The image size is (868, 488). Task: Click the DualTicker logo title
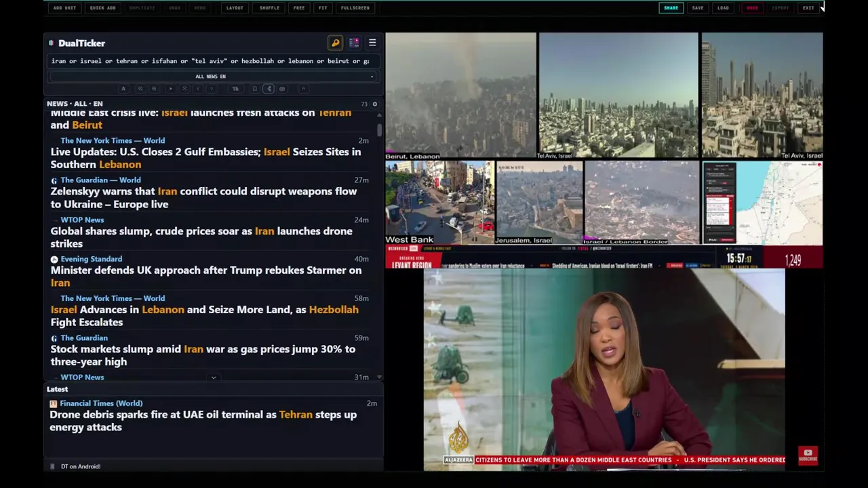pos(81,43)
